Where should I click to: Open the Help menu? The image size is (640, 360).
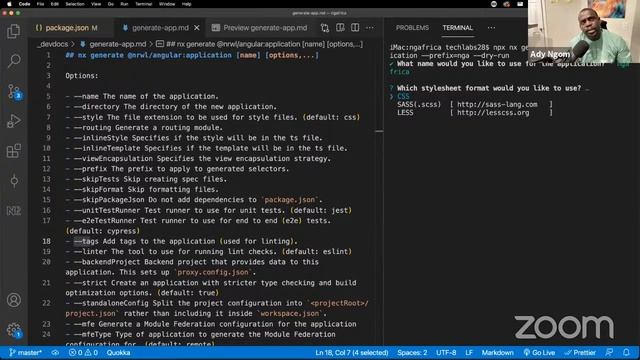[187, 4]
